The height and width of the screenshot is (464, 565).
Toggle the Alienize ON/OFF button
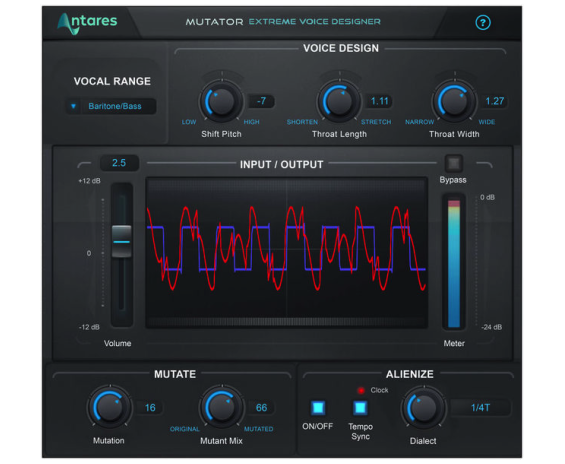(318, 408)
